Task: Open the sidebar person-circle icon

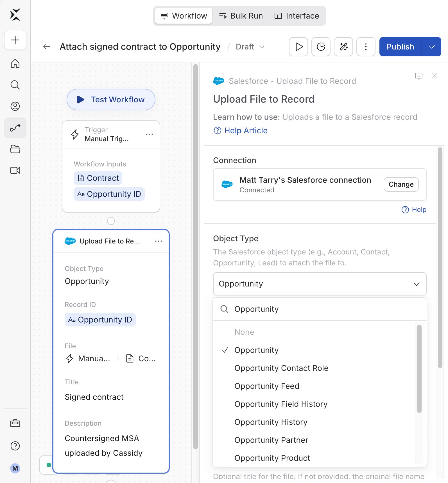Action: [15, 106]
